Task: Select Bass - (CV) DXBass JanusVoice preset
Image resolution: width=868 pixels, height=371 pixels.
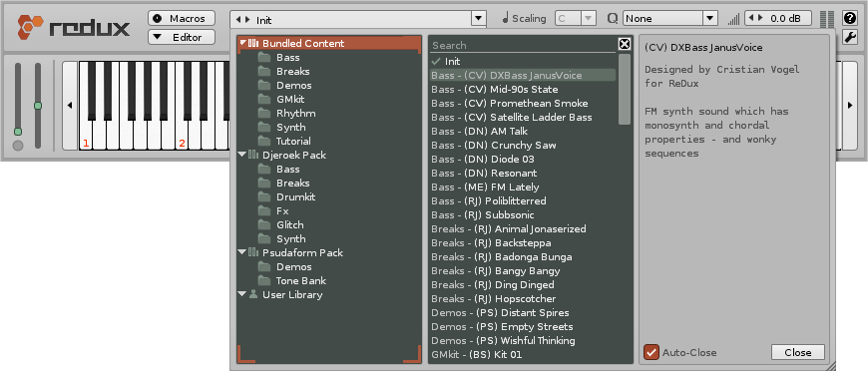Action: click(x=523, y=76)
